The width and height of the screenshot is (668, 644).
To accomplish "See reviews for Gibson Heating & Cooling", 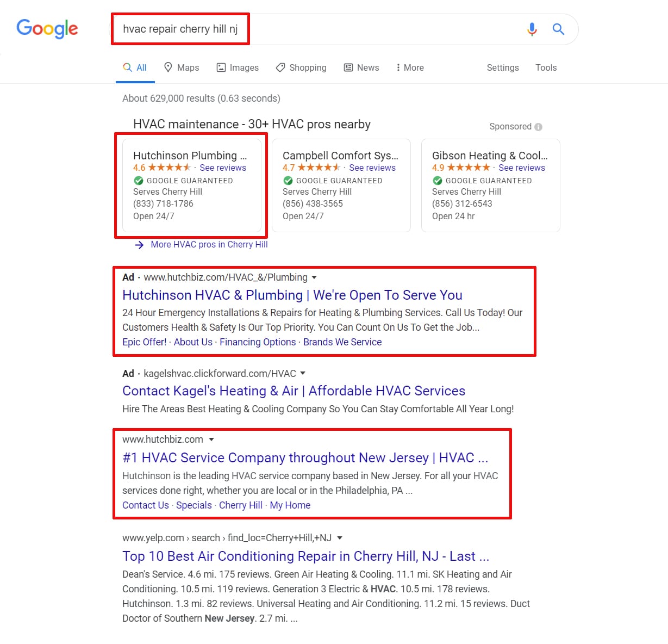I will 522,168.
